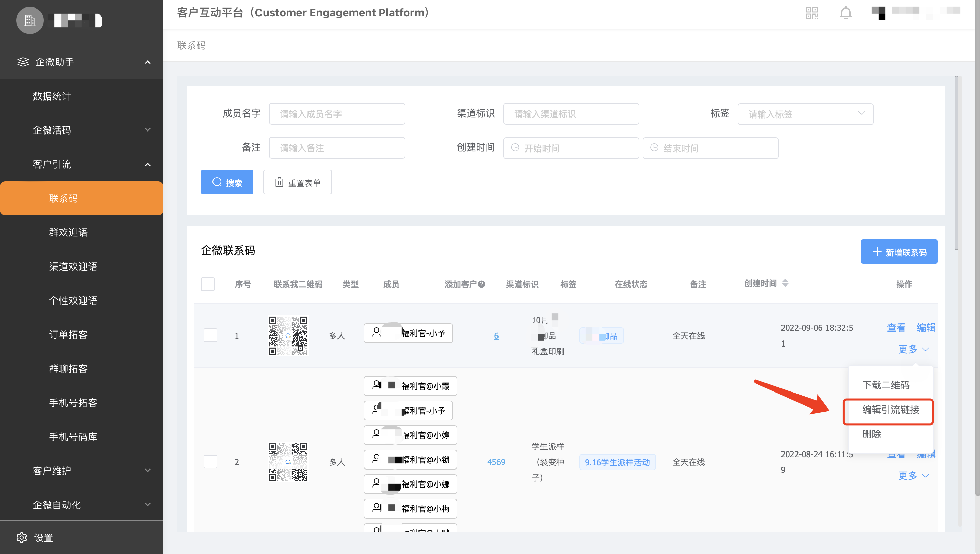Click member tag 福利官@小霞
980x554 pixels.
click(410, 386)
